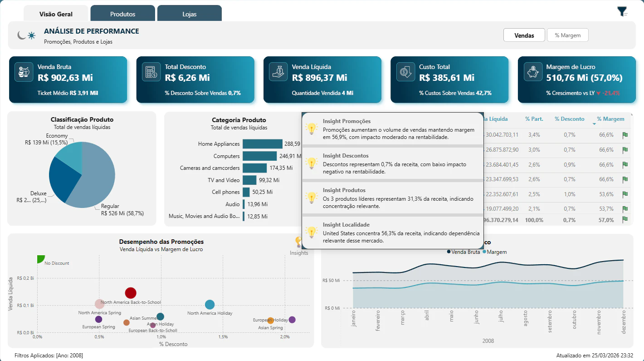Click the green flag in the 30.042.703,11 row
Image resolution: width=644 pixels, height=361 pixels.
pyautogui.click(x=625, y=135)
